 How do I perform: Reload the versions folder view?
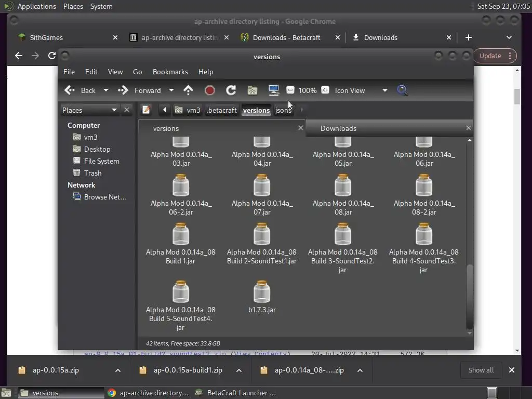(x=231, y=90)
